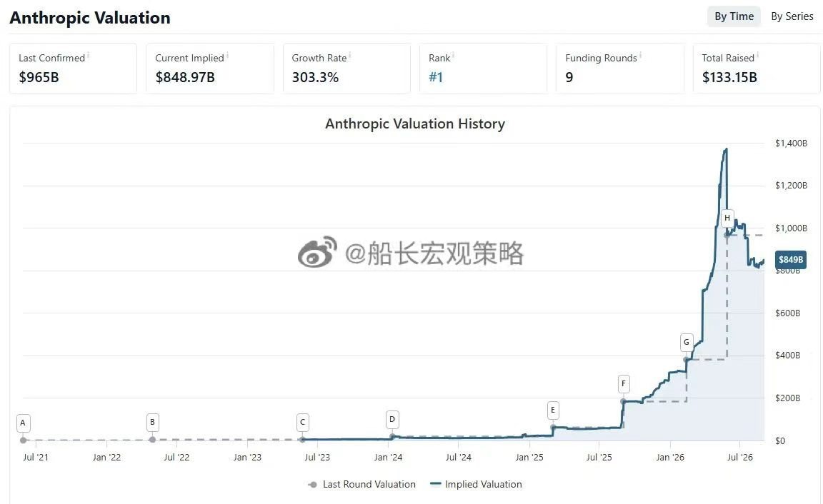Click the $1,000B y-axis label
This screenshot has width=823, height=504.
point(791,228)
